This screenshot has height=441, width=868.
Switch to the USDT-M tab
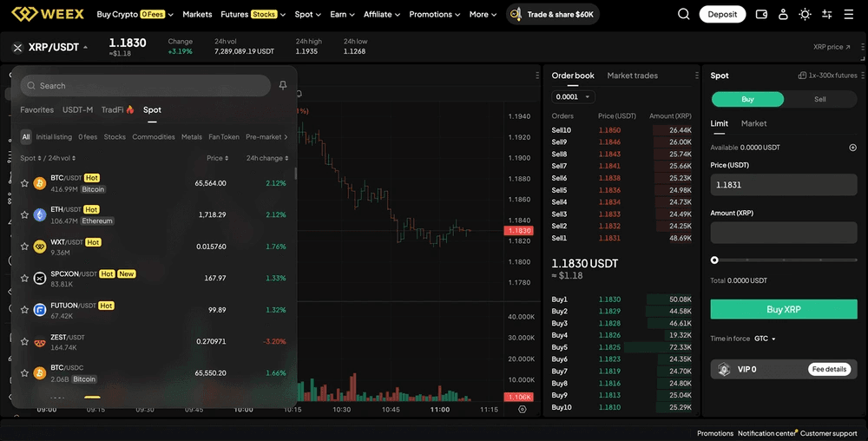77,109
